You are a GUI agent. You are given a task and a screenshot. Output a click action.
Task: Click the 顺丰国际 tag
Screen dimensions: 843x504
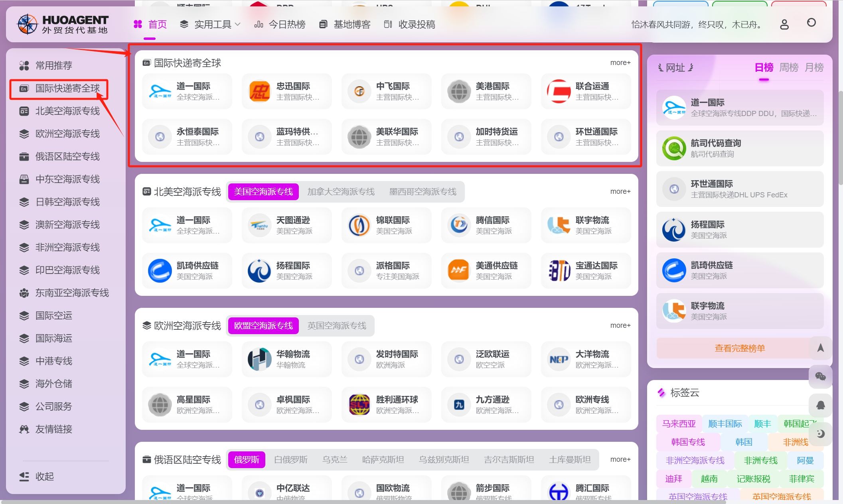(725, 424)
